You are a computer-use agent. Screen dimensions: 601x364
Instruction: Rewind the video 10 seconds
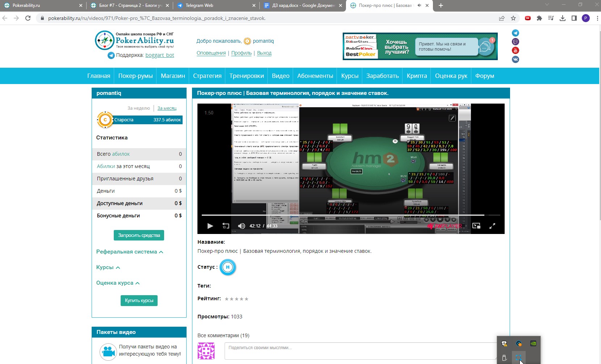pyautogui.click(x=226, y=226)
